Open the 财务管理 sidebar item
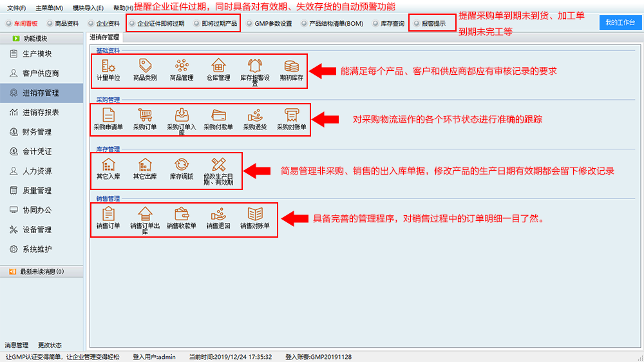644x362 pixels. coord(41,132)
